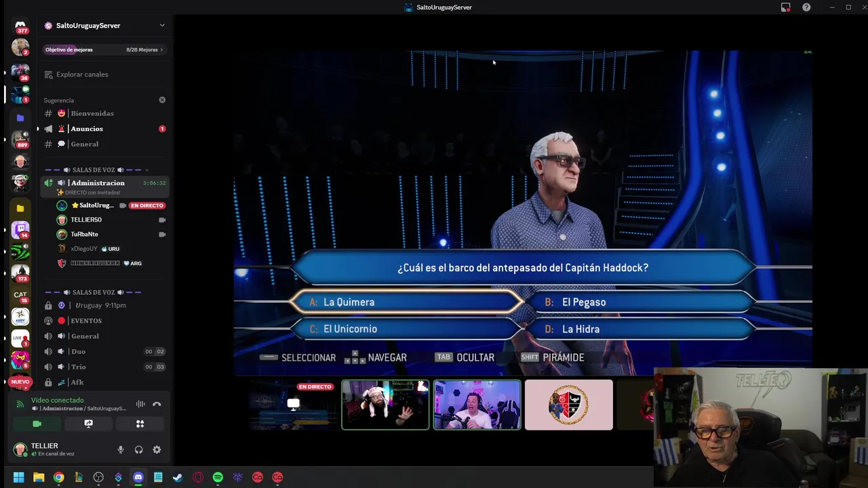Open Discord inbox icon in title bar
The image size is (868, 488).
click(x=785, y=7)
